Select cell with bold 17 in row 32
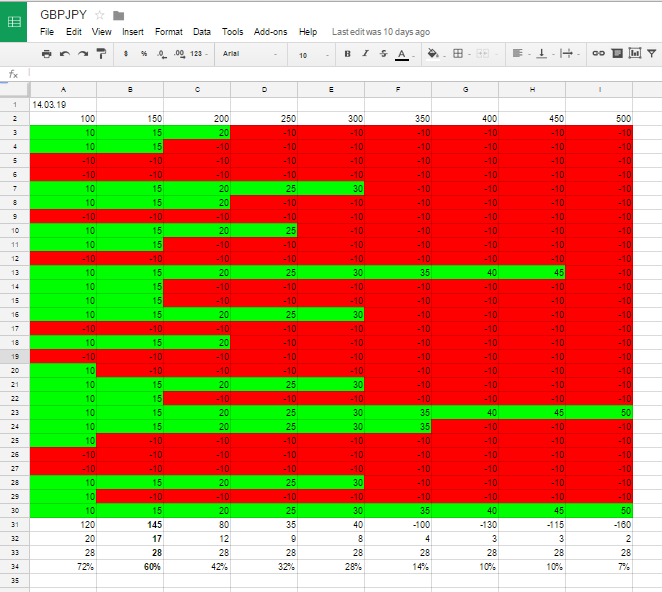This screenshot has height=592, width=662. (x=130, y=538)
